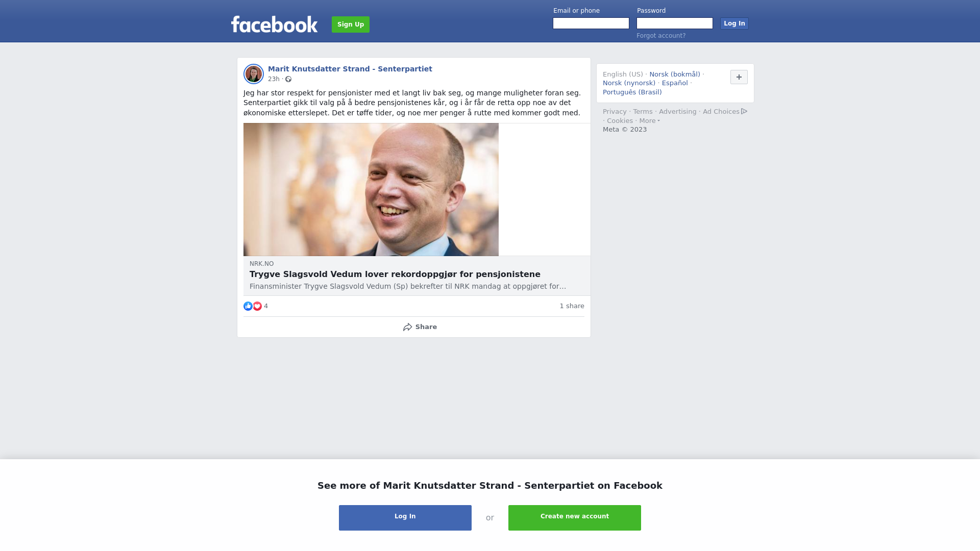This screenshot has height=551, width=980.
Task: View the 1 share count
Action: (572, 306)
